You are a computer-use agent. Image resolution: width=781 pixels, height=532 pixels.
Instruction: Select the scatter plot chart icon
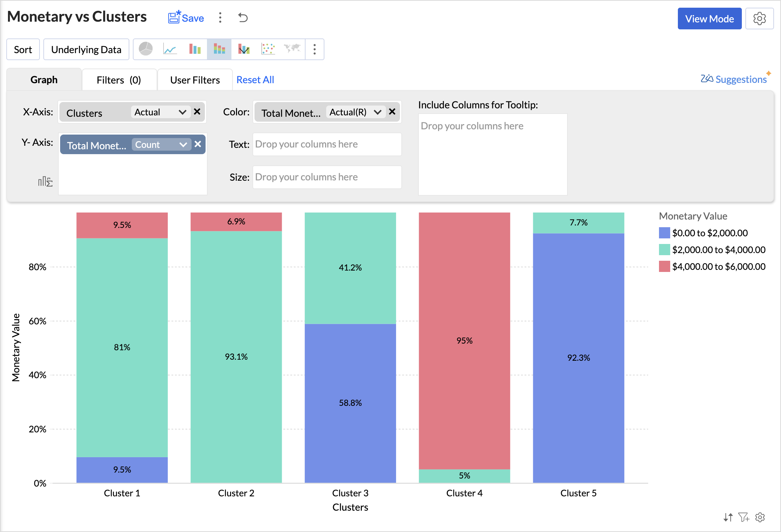point(268,49)
